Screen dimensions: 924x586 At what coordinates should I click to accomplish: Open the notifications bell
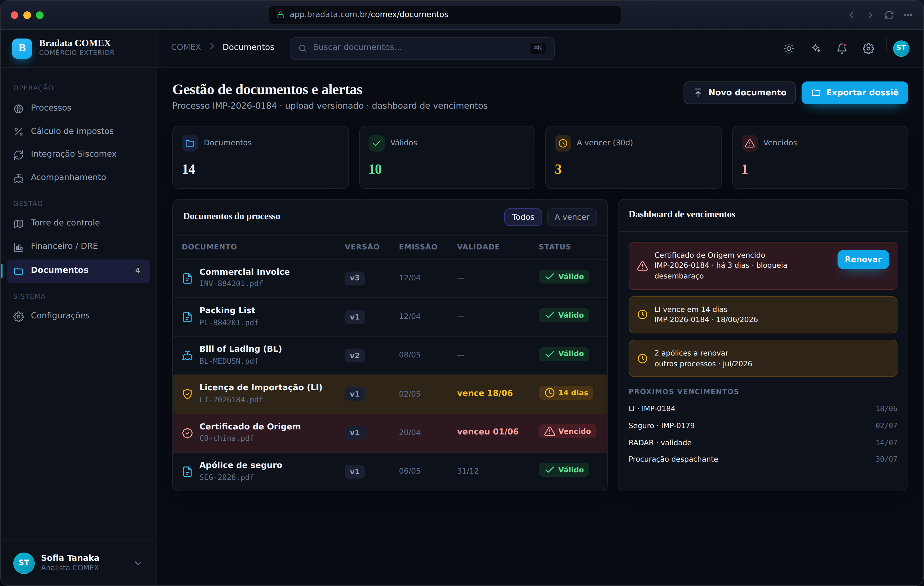(x=842, y=48)
